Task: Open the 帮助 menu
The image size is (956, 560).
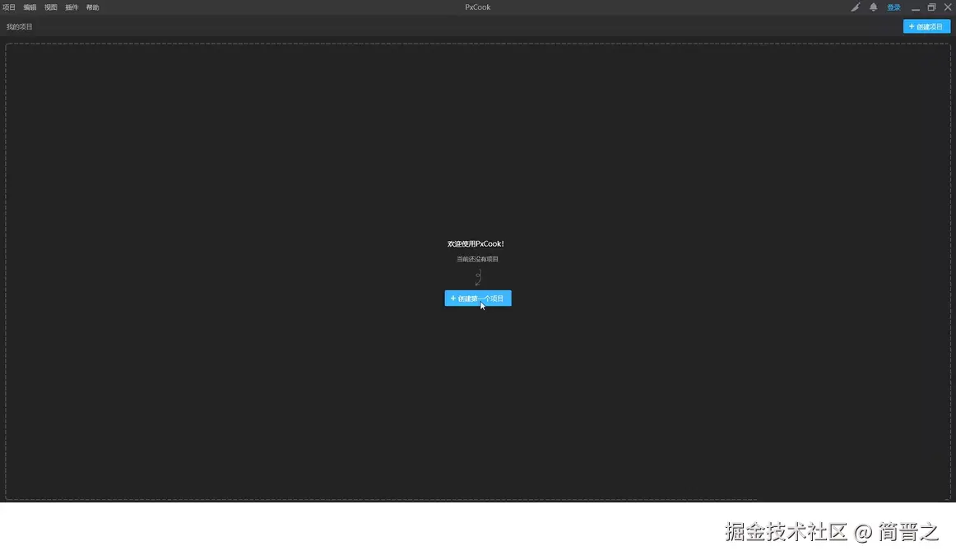Action: (93, 7)
